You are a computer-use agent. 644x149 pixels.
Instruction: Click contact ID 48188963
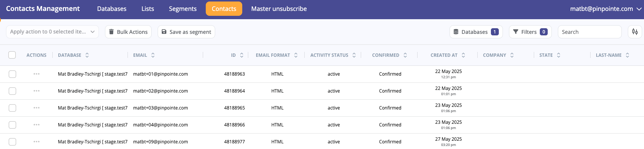tap(234, 74)
